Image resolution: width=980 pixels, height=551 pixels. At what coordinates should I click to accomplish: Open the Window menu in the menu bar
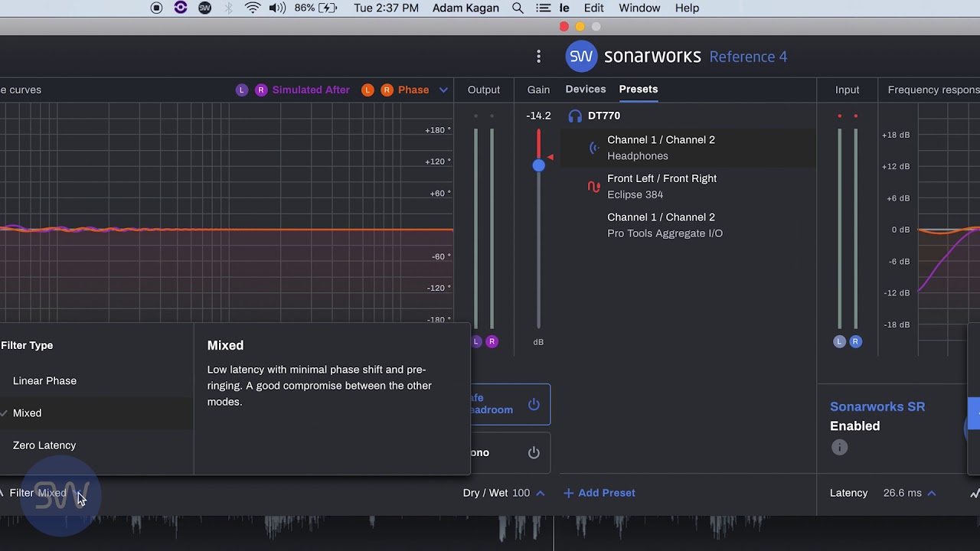(x=639, y=8)
